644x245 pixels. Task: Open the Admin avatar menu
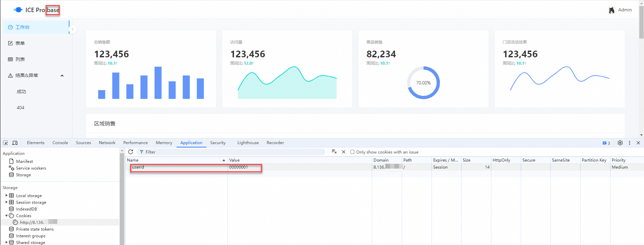tap(620, 10)
